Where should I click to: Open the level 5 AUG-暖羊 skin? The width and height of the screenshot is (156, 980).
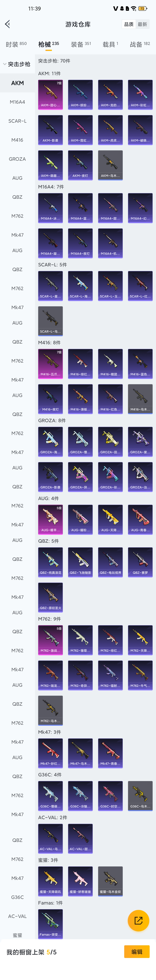pos(50,520)
